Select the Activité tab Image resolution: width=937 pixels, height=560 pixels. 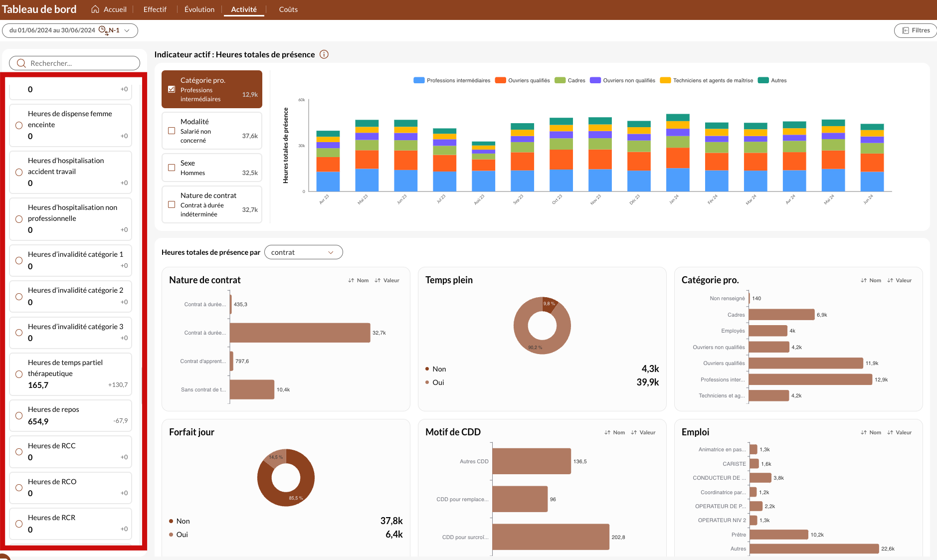244,9
